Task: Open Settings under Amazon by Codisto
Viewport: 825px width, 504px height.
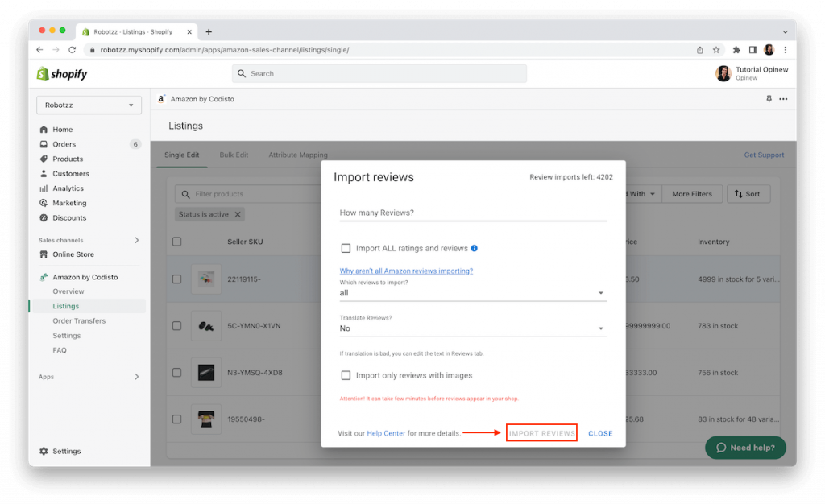Action: [x=67, y=336]
